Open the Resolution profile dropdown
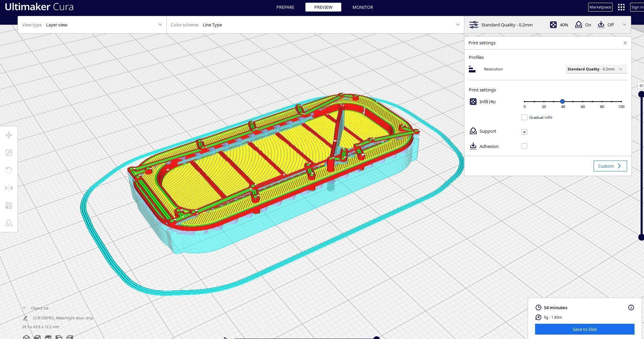 596,69
